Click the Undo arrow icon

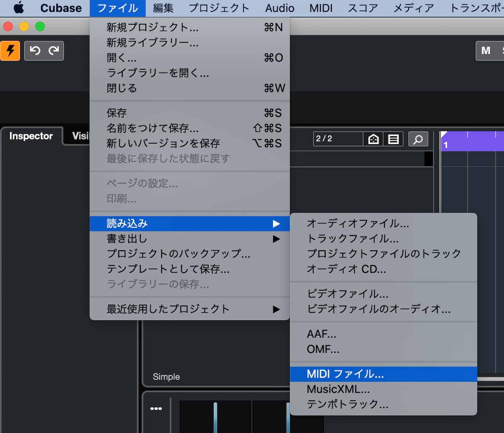coord(35,51)
